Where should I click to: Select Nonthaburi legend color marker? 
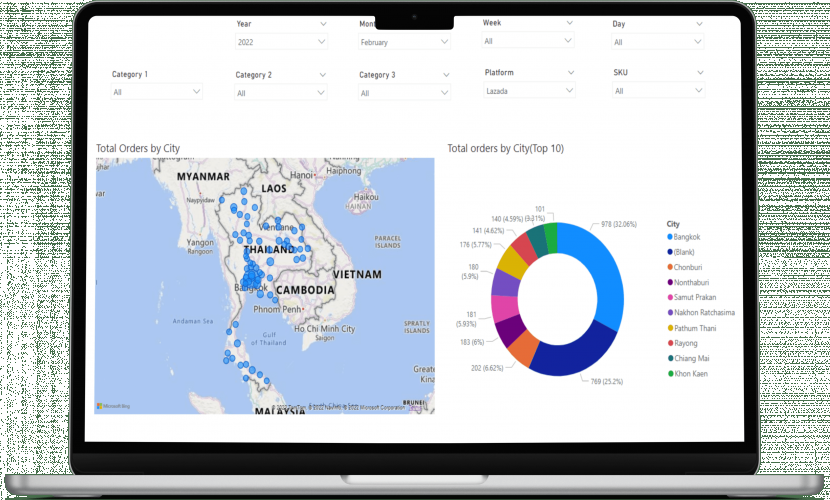click(670, 283)
